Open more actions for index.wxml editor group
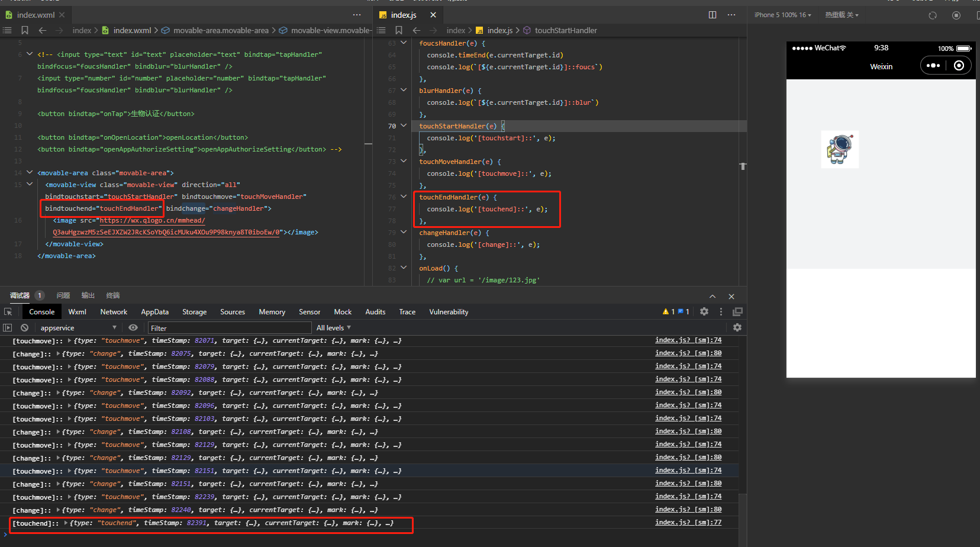This screenshot has height=547, width=980. pos(357,15)
